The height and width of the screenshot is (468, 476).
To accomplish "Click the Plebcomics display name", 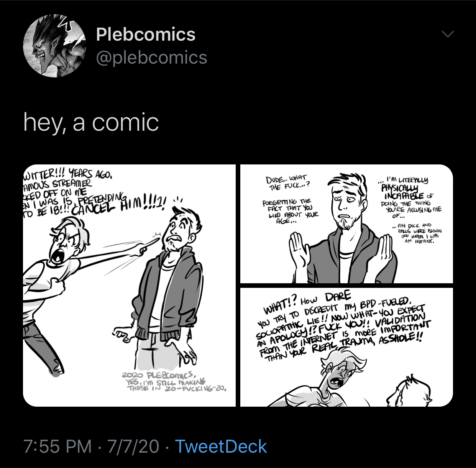I will (x=146, y=34).
